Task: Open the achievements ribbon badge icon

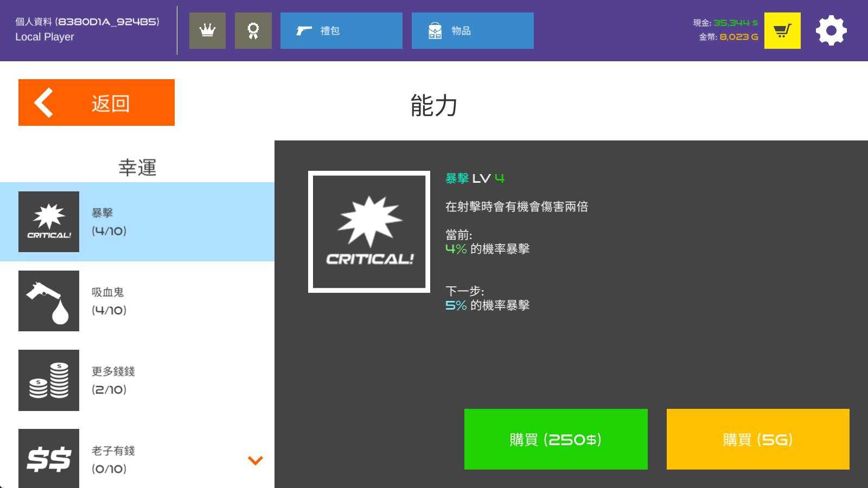Action: click(x=253, y=31)
